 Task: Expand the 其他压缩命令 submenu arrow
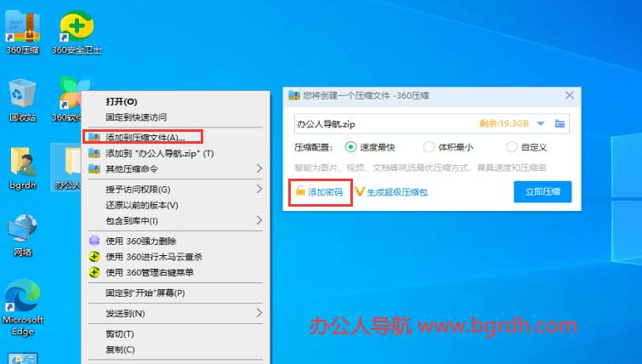pos(259,168)
